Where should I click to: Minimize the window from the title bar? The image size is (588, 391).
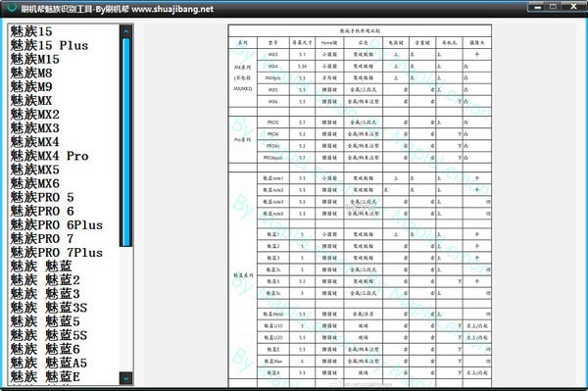tap(538, 7)
